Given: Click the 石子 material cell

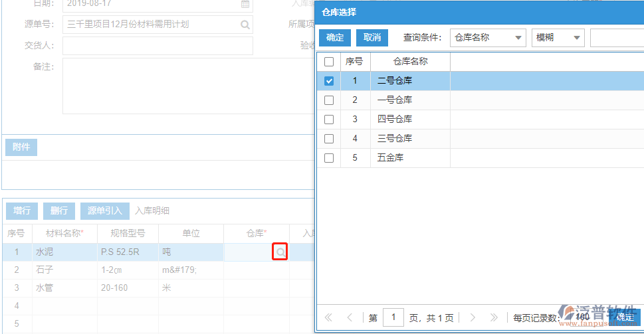Looking at the screenshot, I should tap(65, 270).
